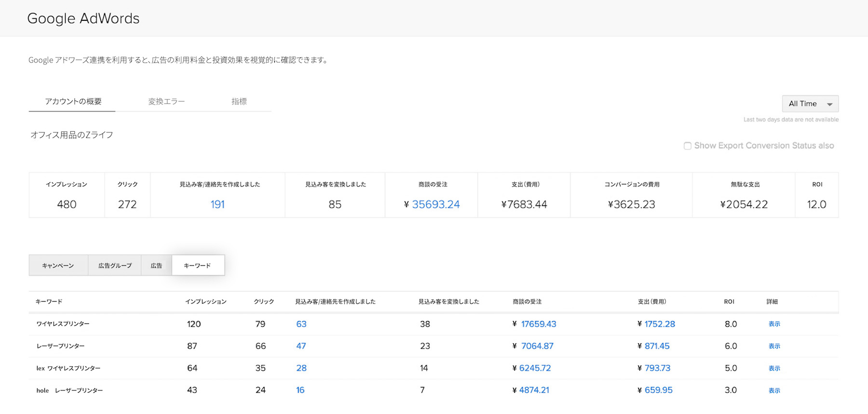The width and height of the screenshot is (868, 414).
Task: Open the 35693.24 deals won summary link
Action: pyautogui.click(x=436, y=205)
